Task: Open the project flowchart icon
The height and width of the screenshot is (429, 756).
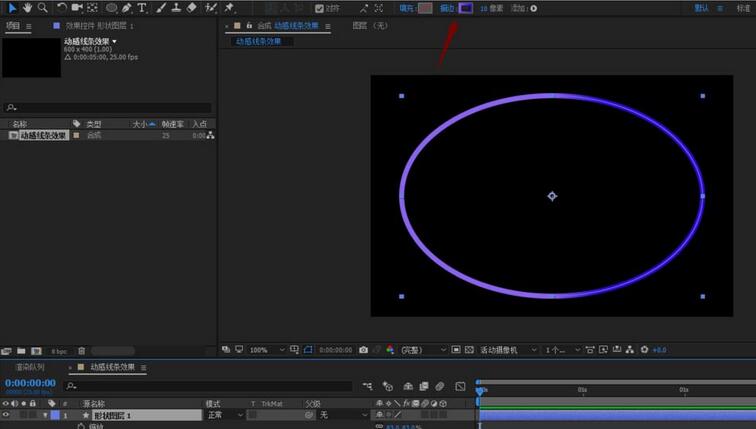Action: (x=211, y=135)
